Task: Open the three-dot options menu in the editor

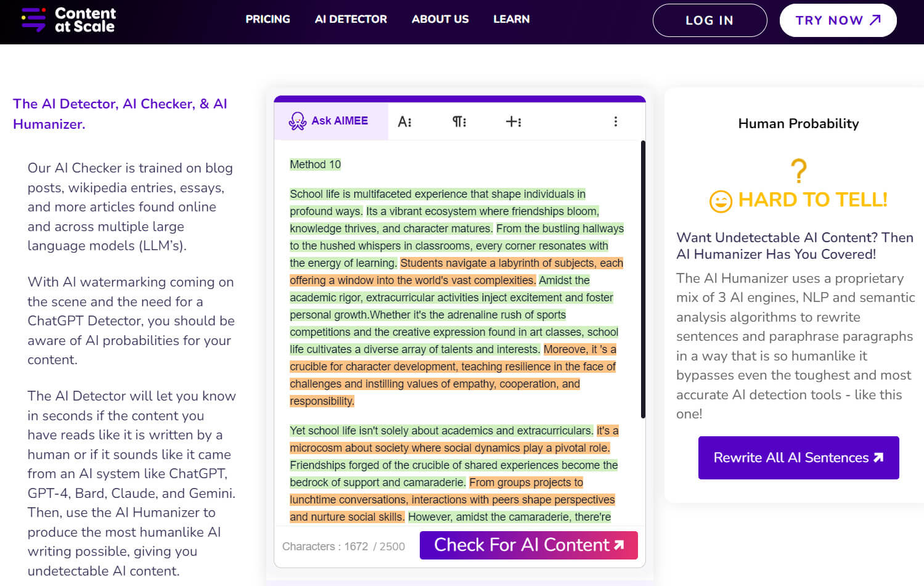Action: tap(616, 121)
